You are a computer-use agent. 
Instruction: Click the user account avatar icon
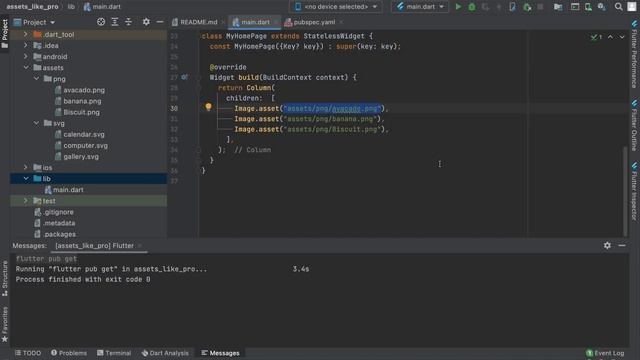(x=632, y=7)
